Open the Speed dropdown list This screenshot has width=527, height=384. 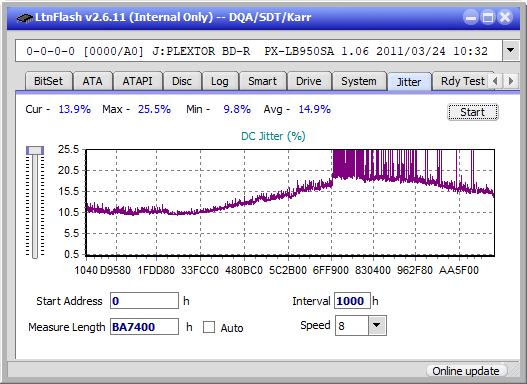pyautogui.click(x=377, y=325)
